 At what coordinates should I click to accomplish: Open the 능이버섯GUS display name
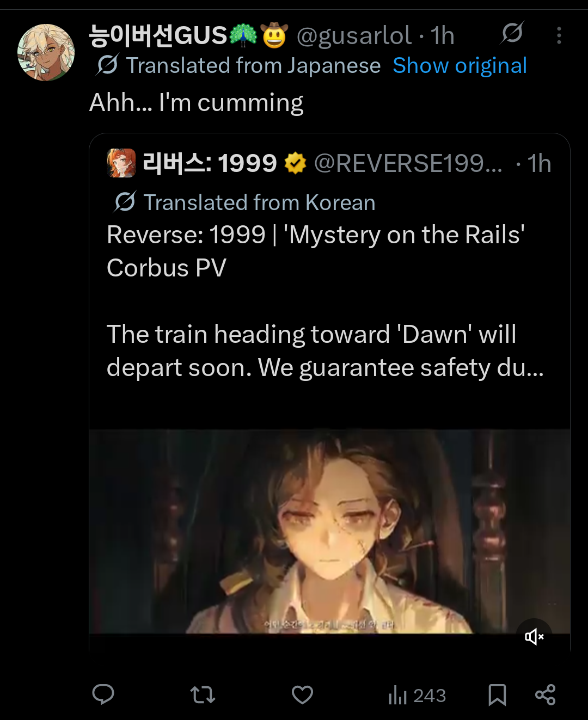pyautogui.click(x=158, y=35)
